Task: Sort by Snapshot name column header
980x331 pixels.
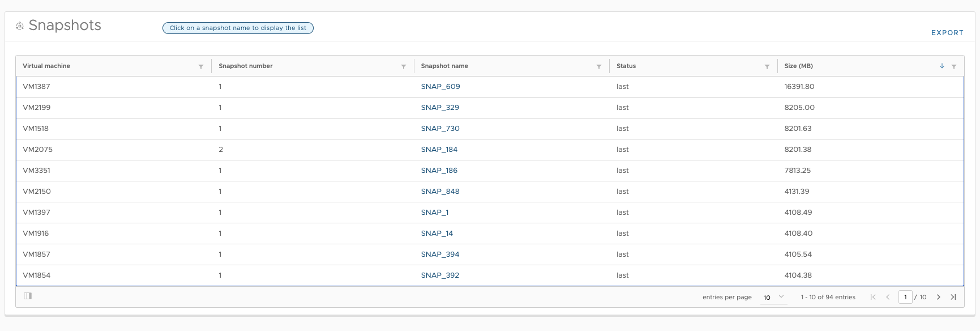Action: tap(444, 66)
